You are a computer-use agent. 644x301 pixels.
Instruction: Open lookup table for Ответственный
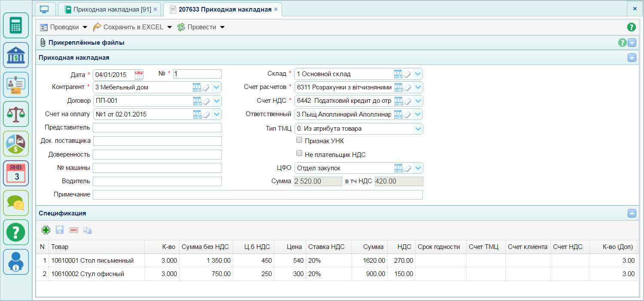[398, 114]
